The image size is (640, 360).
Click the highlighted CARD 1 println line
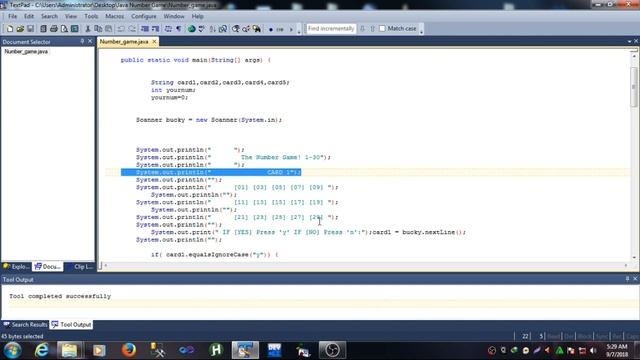coord(211,172)
